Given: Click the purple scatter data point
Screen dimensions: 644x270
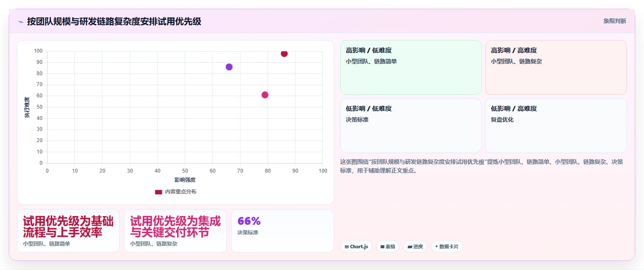Looking at the screenshot, I should [x=229, y=67].
